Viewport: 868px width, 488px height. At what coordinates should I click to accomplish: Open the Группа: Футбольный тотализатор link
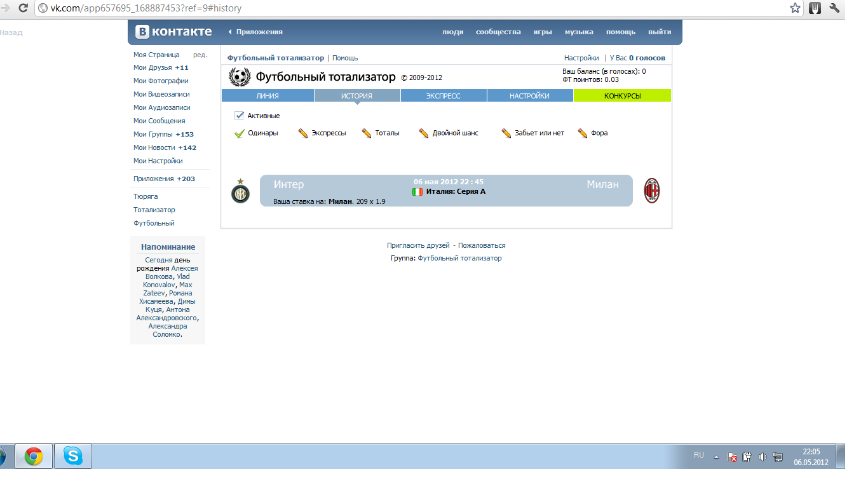click(459, 258)
